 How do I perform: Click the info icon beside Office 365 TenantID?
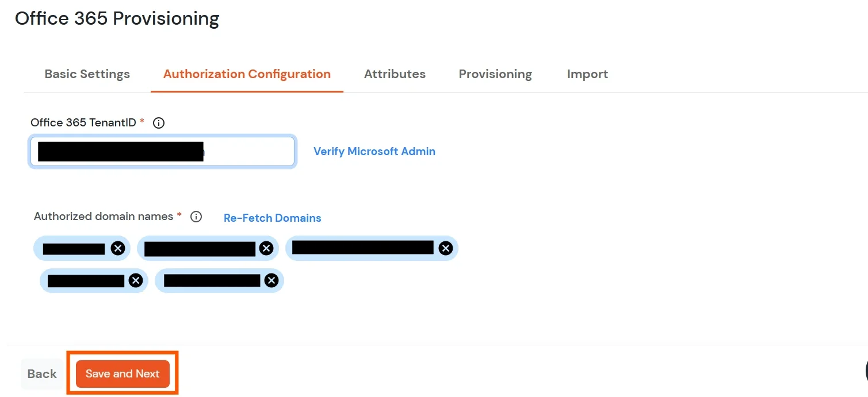(x=158, y=122)
